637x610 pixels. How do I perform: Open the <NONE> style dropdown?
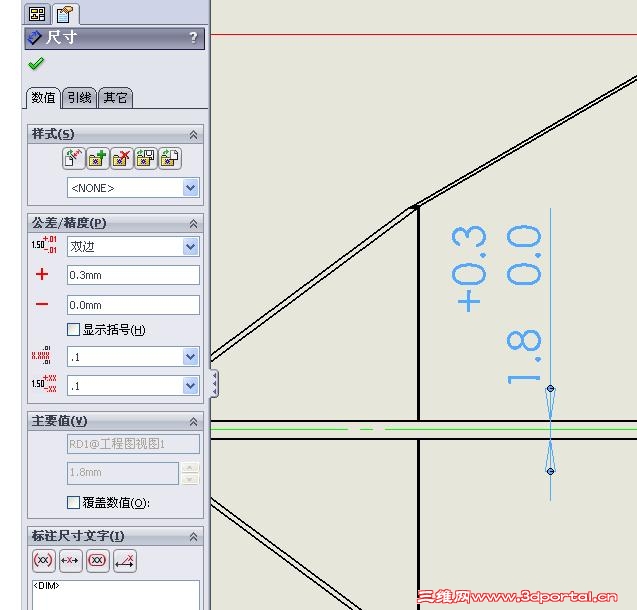pyautogui.click(x=191, y=188)
